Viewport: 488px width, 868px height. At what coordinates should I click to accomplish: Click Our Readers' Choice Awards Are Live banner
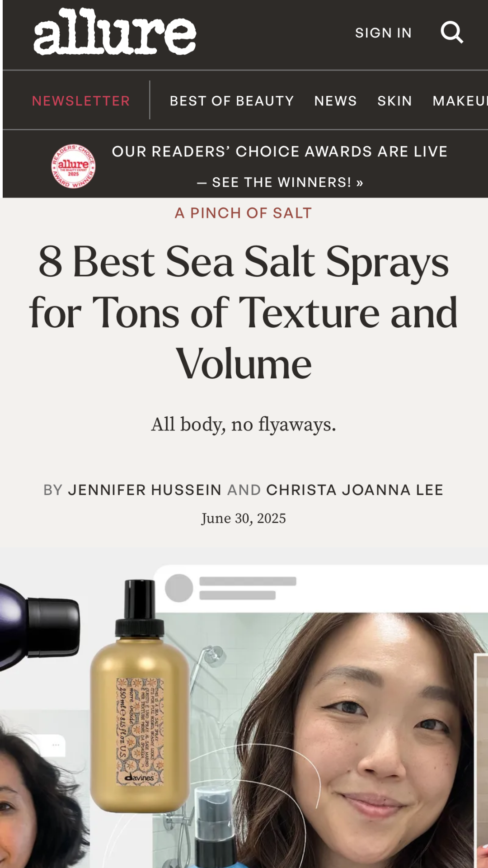280,151
